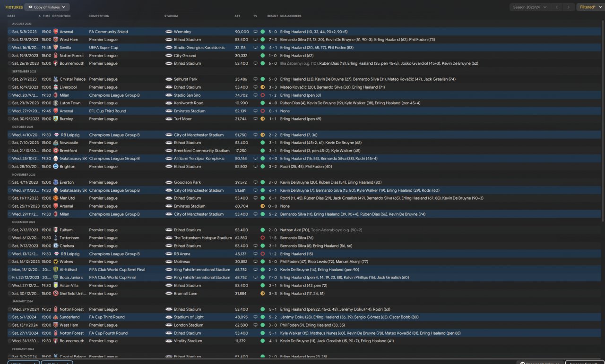Image resolution: width=605 pixels, height=364 pixels.
Task: Open the UEFA Super Cup competition link
Action: 104,48
